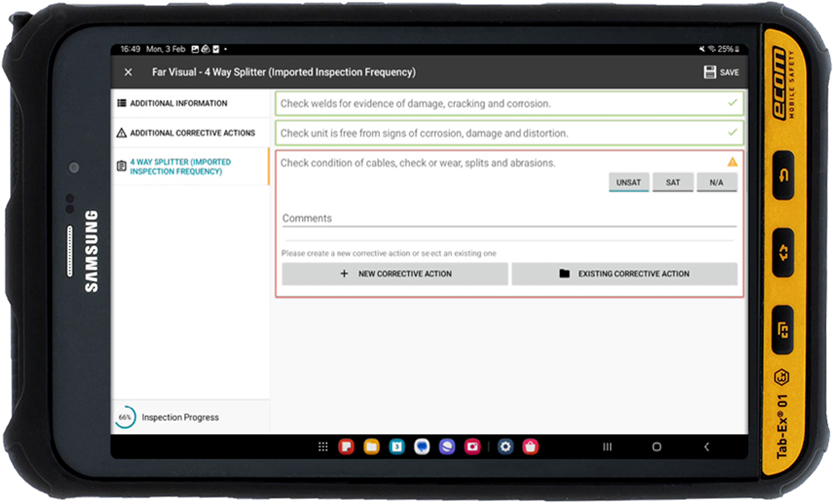Choose an Existing Corrective Action
833x504 pixels.
[x=624, y=274]
